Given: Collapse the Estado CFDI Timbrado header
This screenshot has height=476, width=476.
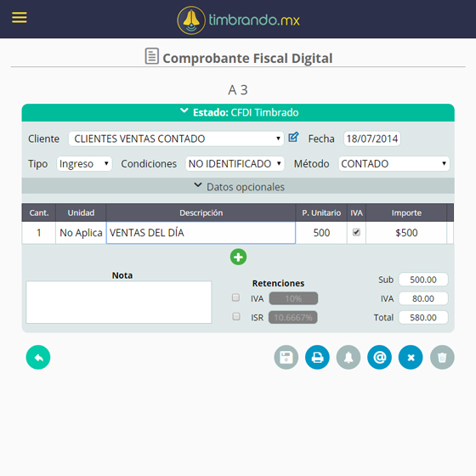Looking at the screenshot, I should click(x=238, y=112).
